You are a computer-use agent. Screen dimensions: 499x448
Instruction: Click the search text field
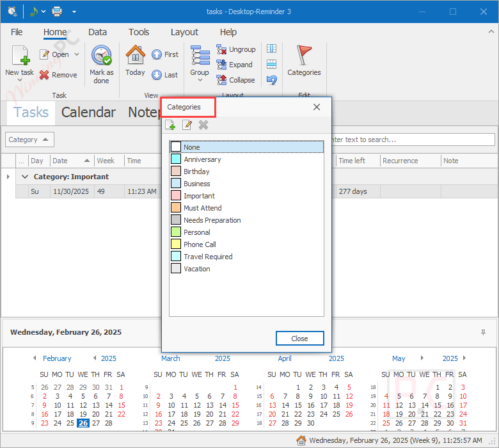pyautogui.click(x=413, y=140)
